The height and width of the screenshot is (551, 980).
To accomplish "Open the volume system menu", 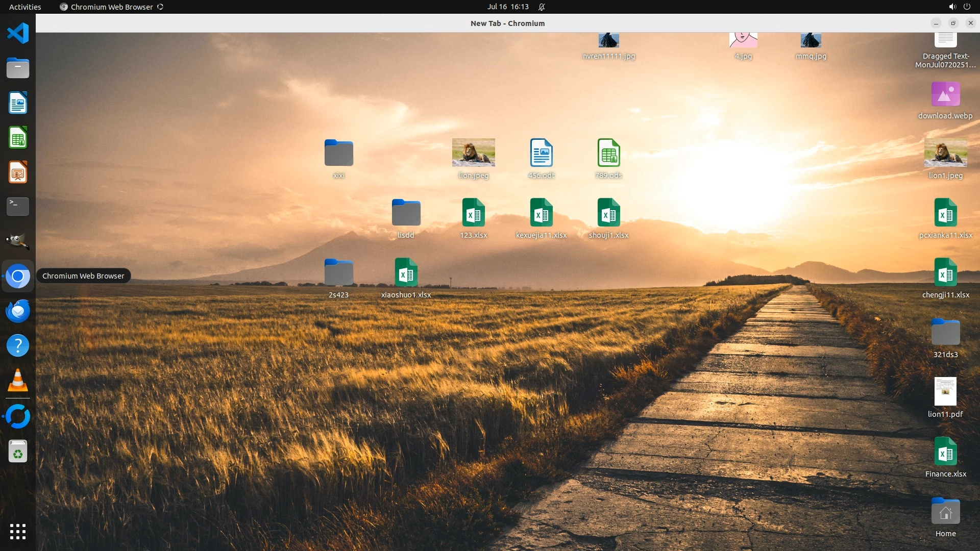I will tap(952, 7).
